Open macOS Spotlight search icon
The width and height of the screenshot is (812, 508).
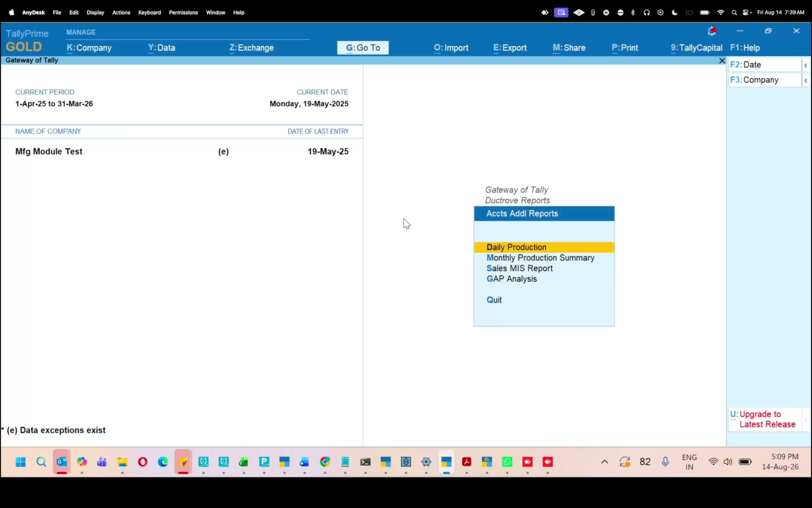point(734,13)
